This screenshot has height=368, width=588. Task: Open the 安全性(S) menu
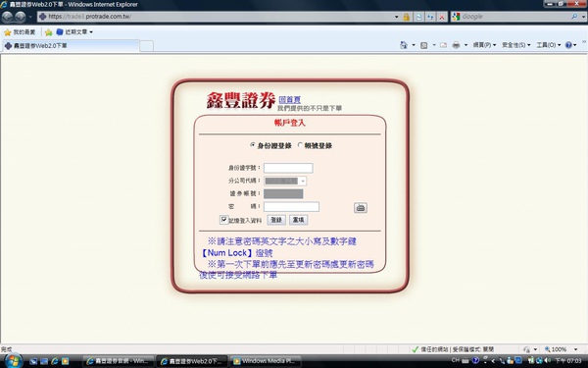pyautogui.click(x=516, y=45)
